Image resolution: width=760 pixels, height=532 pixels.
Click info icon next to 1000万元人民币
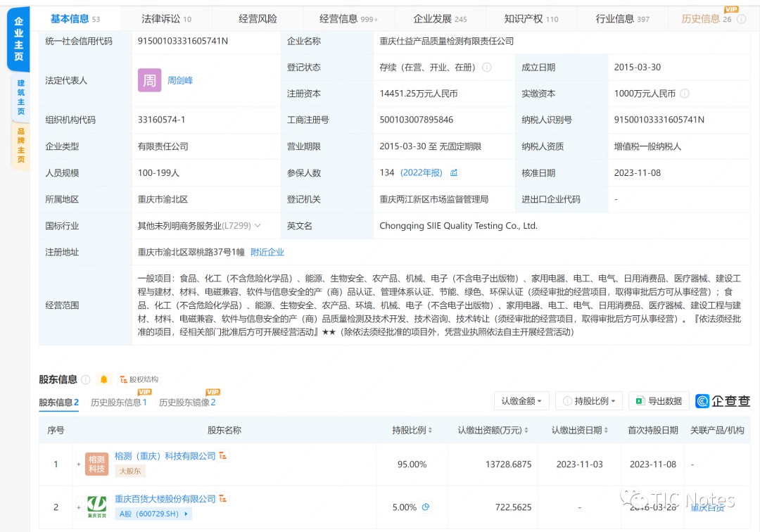click(685, 94)
